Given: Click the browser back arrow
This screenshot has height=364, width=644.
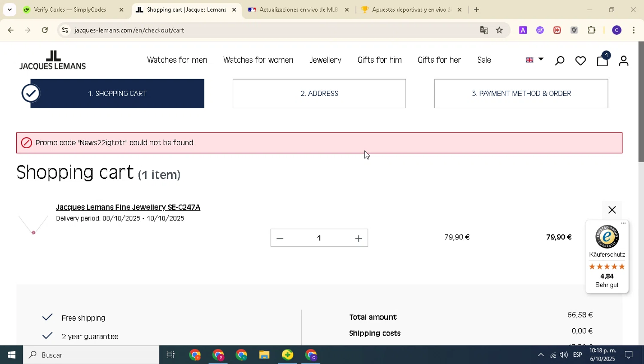Looking at the screenshot, I should click(x=11, y=30).
